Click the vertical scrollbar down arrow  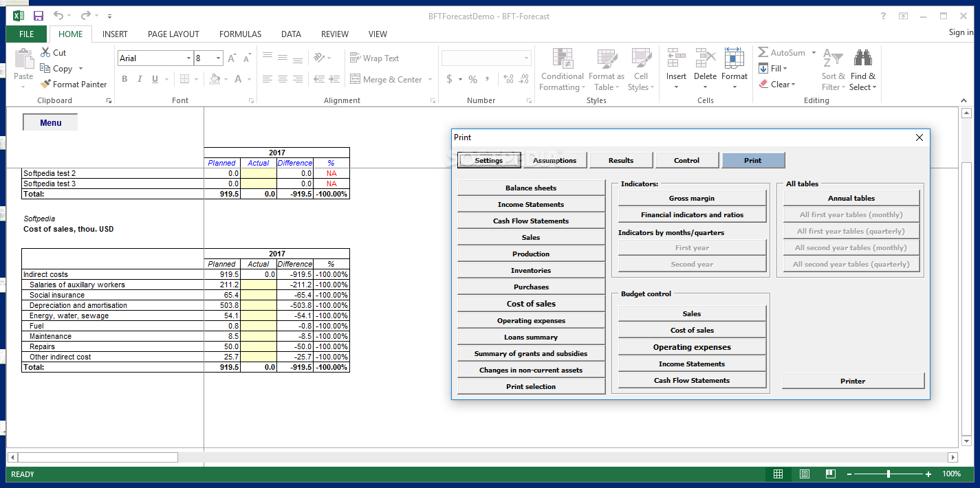coord(966,441)
